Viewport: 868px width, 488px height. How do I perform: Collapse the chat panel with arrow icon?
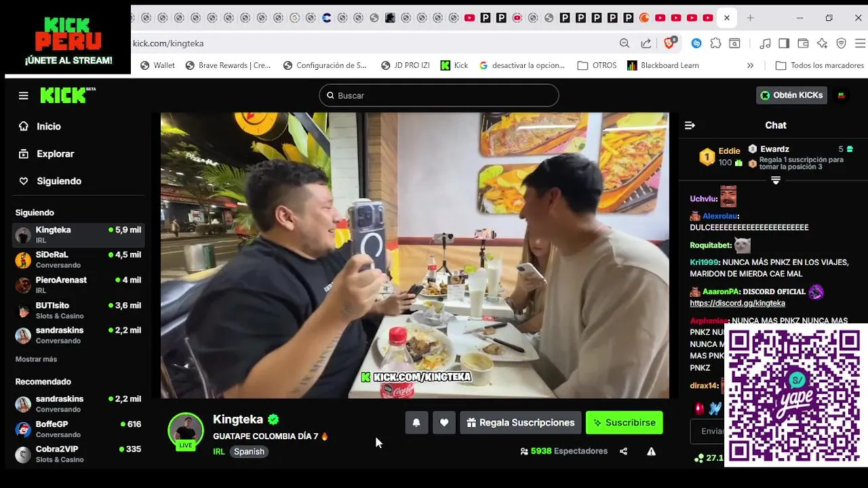690,125
